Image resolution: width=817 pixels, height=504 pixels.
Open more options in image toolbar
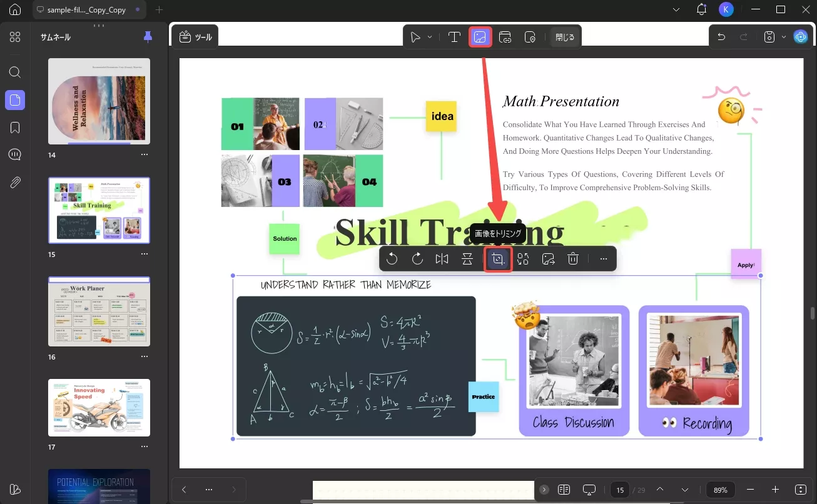[604, 259]
